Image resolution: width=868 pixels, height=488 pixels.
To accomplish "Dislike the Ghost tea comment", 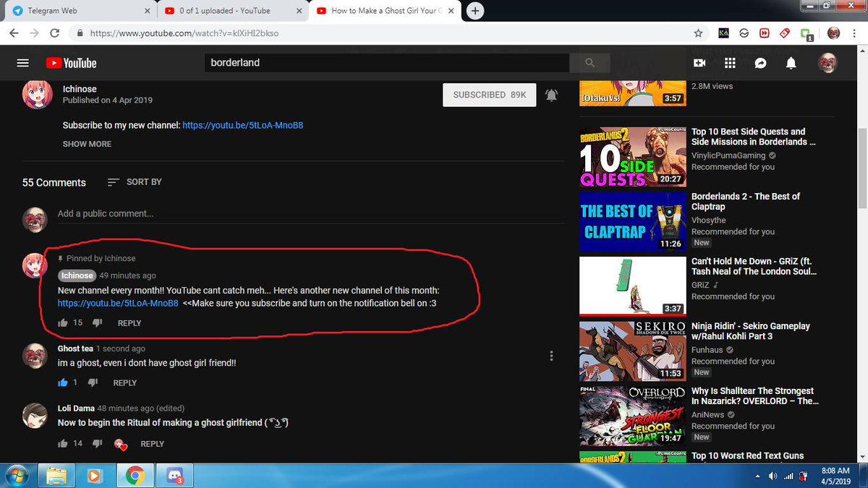I will point(93,382).
